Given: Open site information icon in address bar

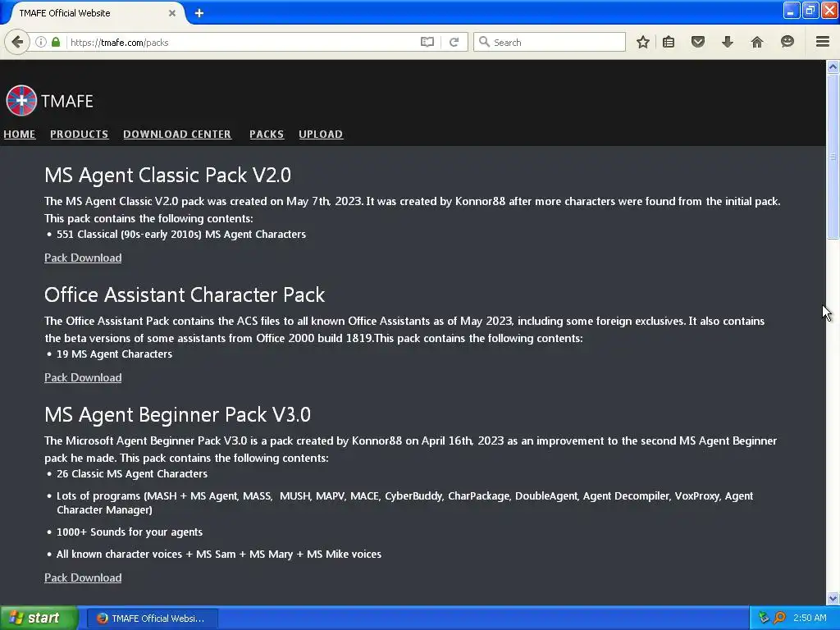Looking at the screenshot, I should (x=41, y=42).
